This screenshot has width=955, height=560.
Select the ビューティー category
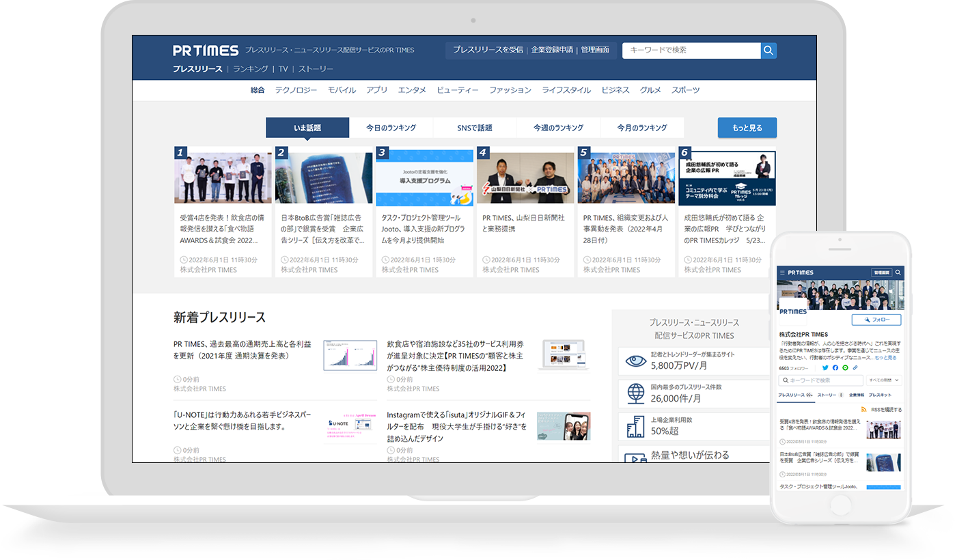click(x=458, y=90)
